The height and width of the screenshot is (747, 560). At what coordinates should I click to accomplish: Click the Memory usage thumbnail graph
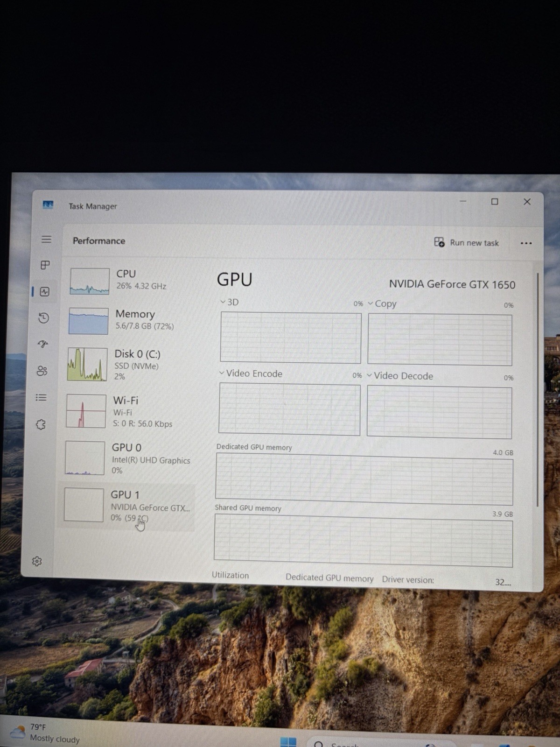(x=88, y=321)
